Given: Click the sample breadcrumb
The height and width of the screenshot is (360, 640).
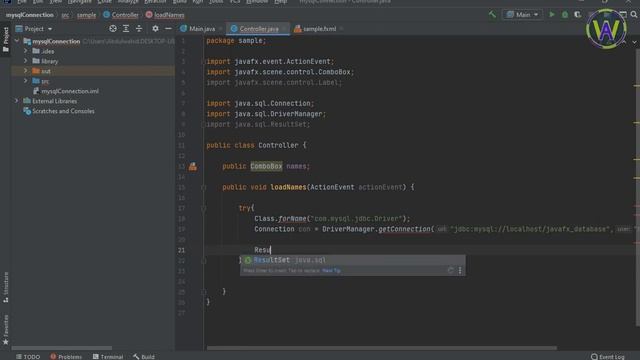Looking at the screenshot, I should [87, 15].
